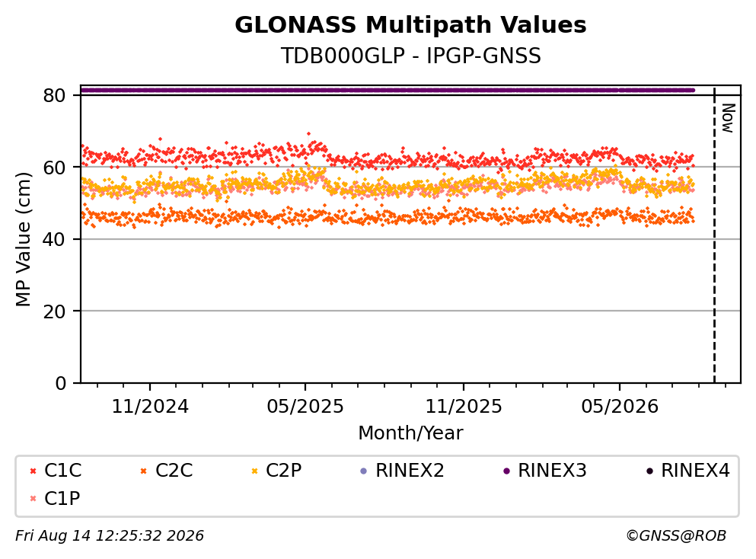756x559 pixels.
Task: Click the RINEX3 purple legend dot
Action: 507,471
